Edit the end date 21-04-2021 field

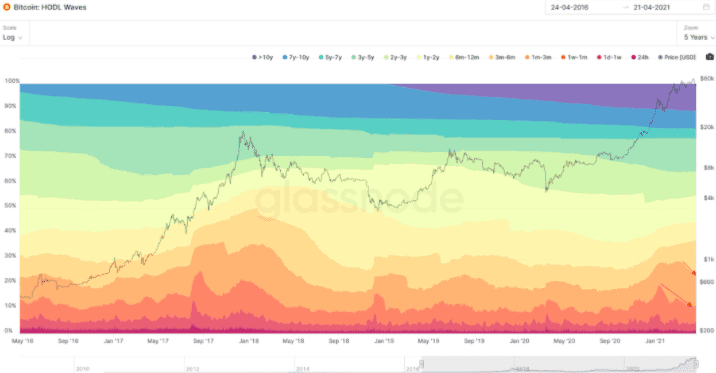pos(652,7)
